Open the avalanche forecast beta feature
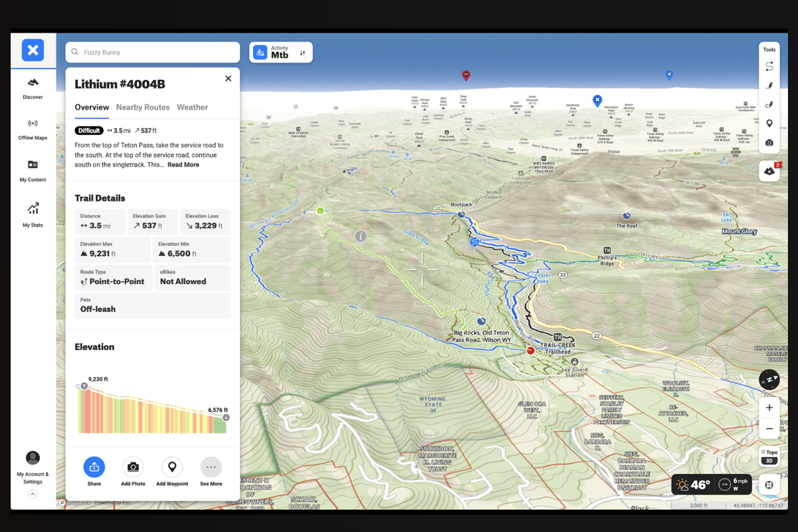This screenshot has width=798, height=532. [x=769, y=170]
